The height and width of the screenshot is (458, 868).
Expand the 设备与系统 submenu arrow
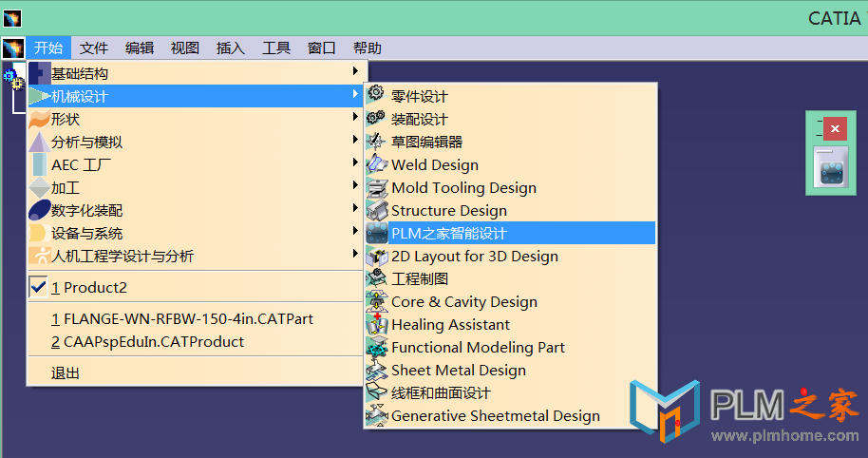pyautogui.click(x=355, y=230)
